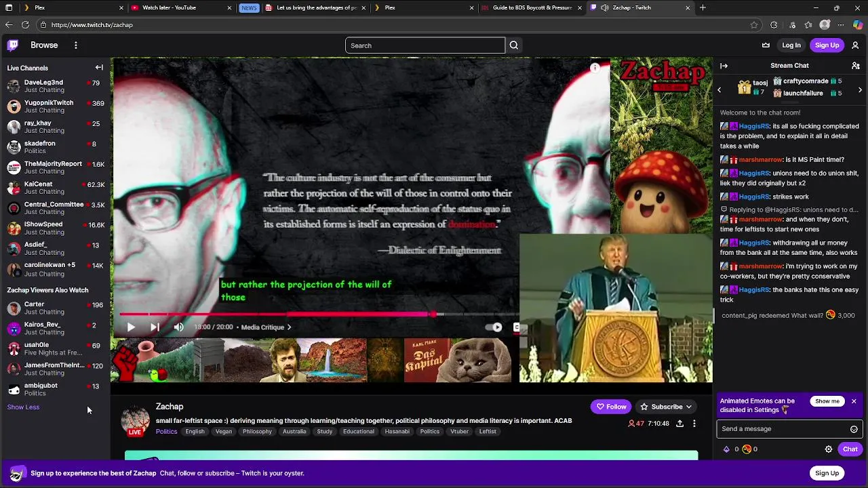Open a new browser tab
Image resolution: width=868 pixels, height=488 pixels.
click(x=703, y=7)
